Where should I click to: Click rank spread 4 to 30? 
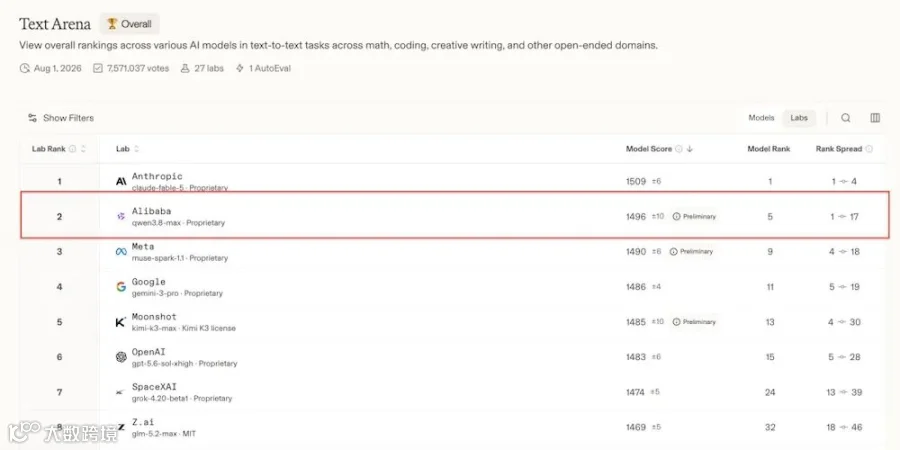coord(844,322)
